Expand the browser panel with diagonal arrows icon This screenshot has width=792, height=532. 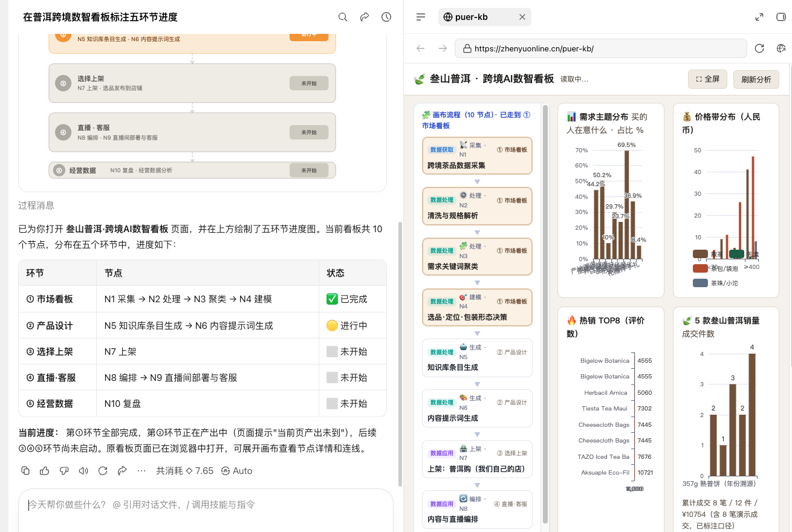pyautogui.click(x=759, y=17)
